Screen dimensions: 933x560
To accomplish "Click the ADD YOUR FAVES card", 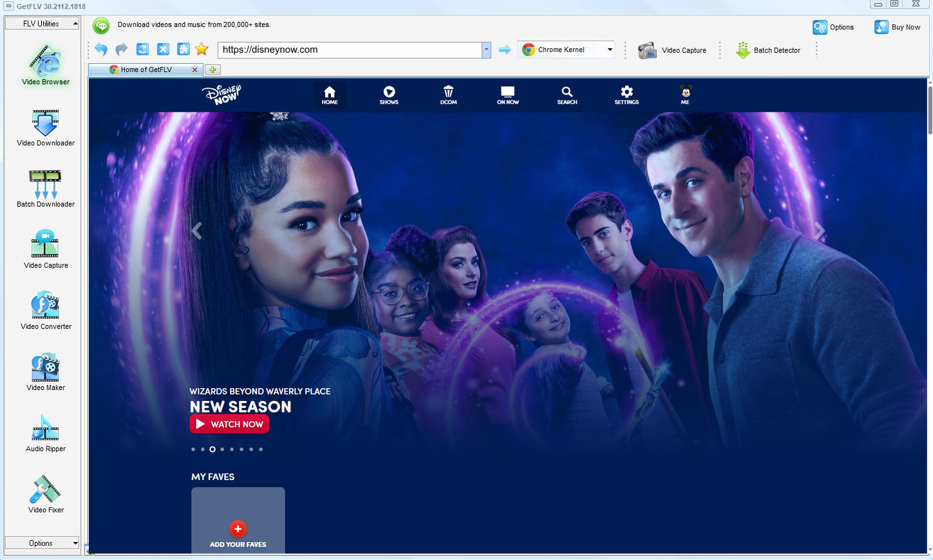I will click(238, 520).
